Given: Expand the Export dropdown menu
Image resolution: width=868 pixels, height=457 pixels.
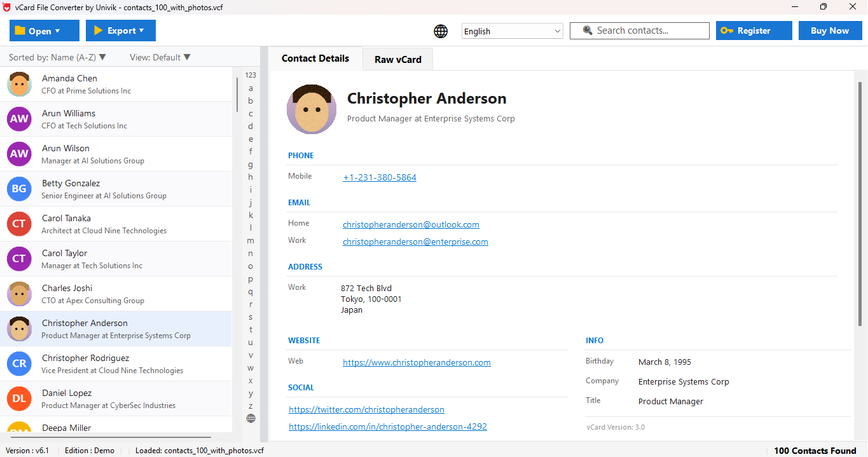Looking at the screenshot, I should pyautogui.click(x=120, y=31).
